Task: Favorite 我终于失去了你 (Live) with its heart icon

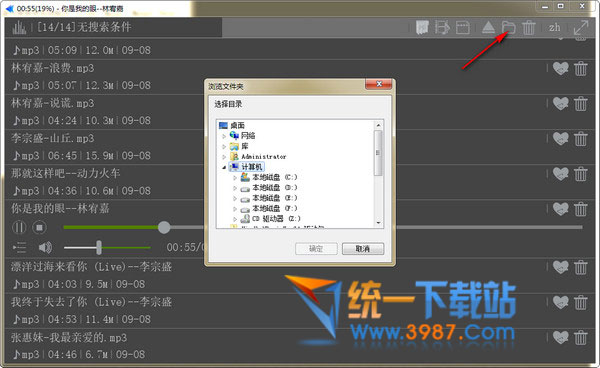Action: [x=561, y=302]
